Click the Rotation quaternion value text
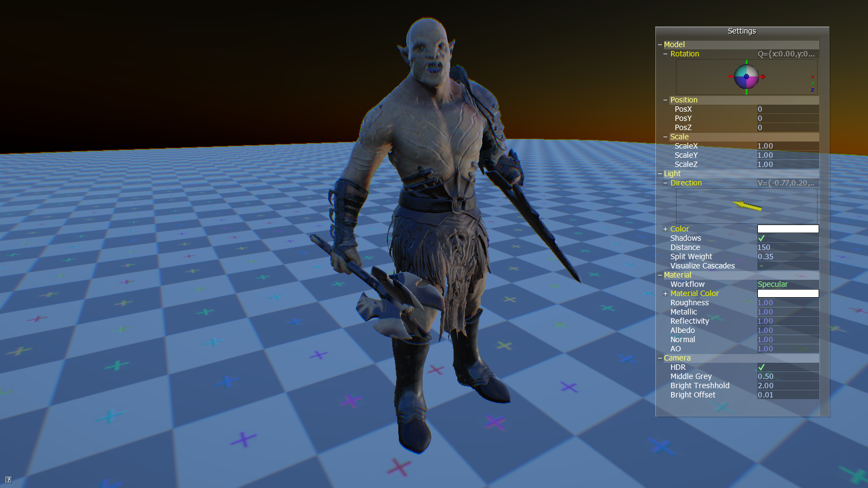868x488 pixels. coord(786,54)
